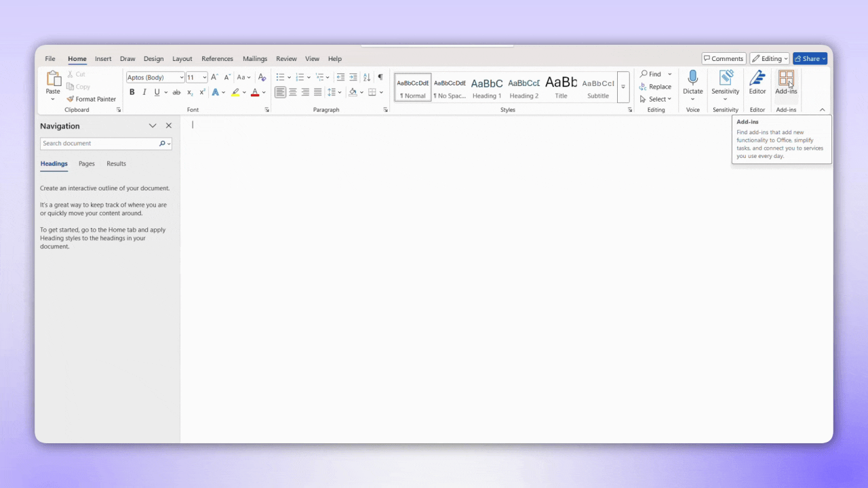868x488 pixels.
Task: Apply red font color
Action: 256,92
